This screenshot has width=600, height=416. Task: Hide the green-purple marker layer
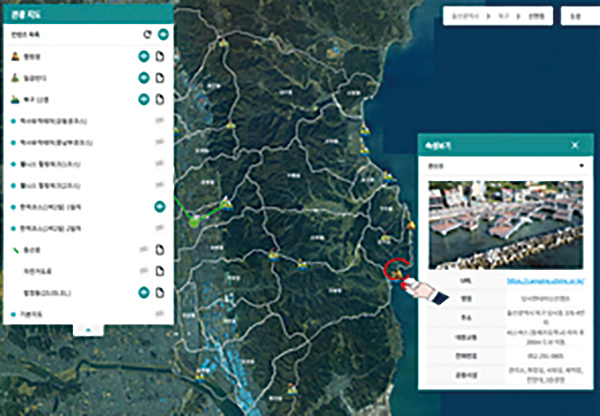[x=144, y=78]
